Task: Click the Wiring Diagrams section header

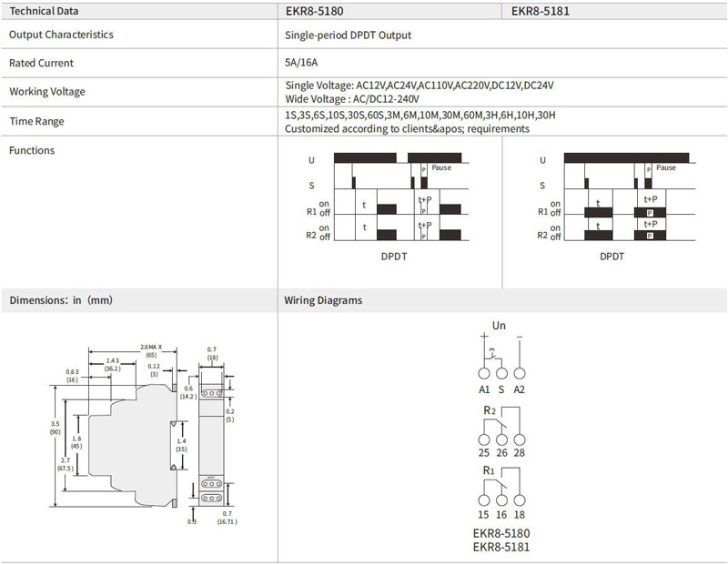Action: (323, 300)
